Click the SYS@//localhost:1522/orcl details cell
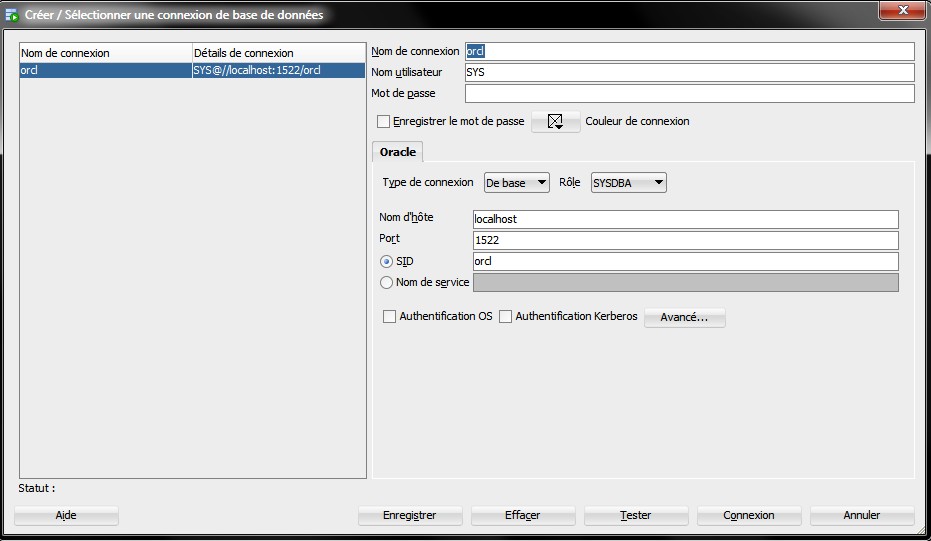Viewport: 931px width, 541px height. [x=278, y=70]
